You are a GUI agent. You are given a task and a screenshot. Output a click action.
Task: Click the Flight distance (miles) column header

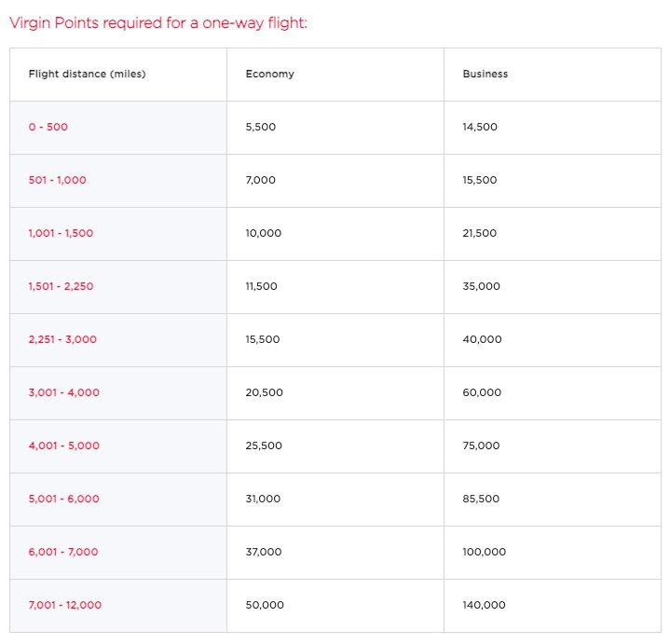pos(88,74)
